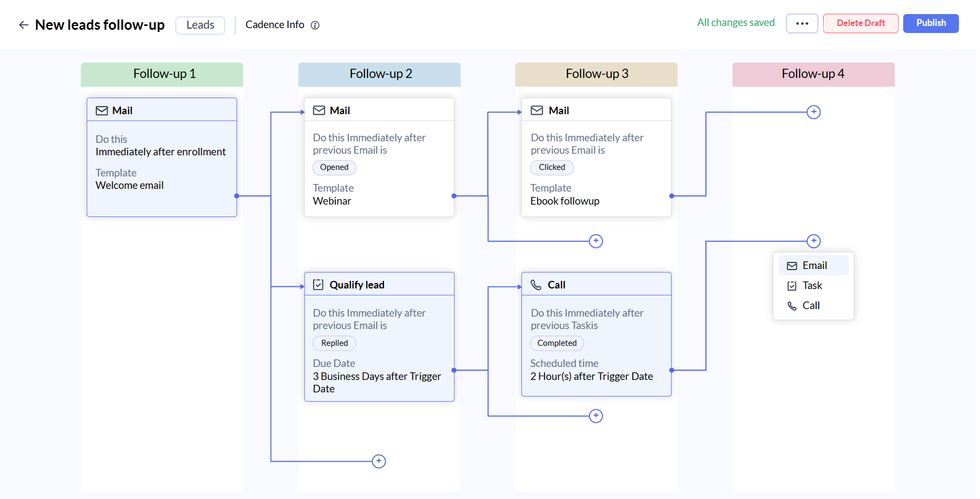The width and height of the screenshot is (980, 499).
Task: Click the envelope icon in Follow-up 1 Mail card
Action: (102, 110)
